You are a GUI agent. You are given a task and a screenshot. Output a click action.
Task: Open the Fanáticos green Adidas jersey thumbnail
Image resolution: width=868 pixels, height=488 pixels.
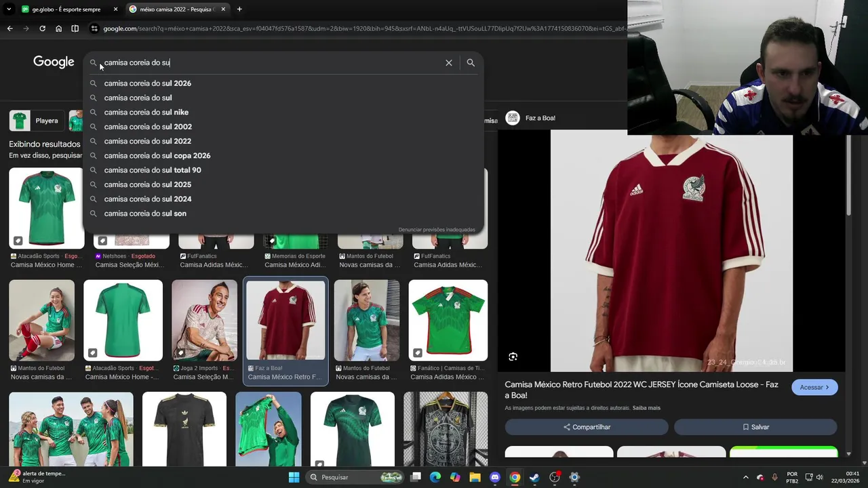coord(448,320)
